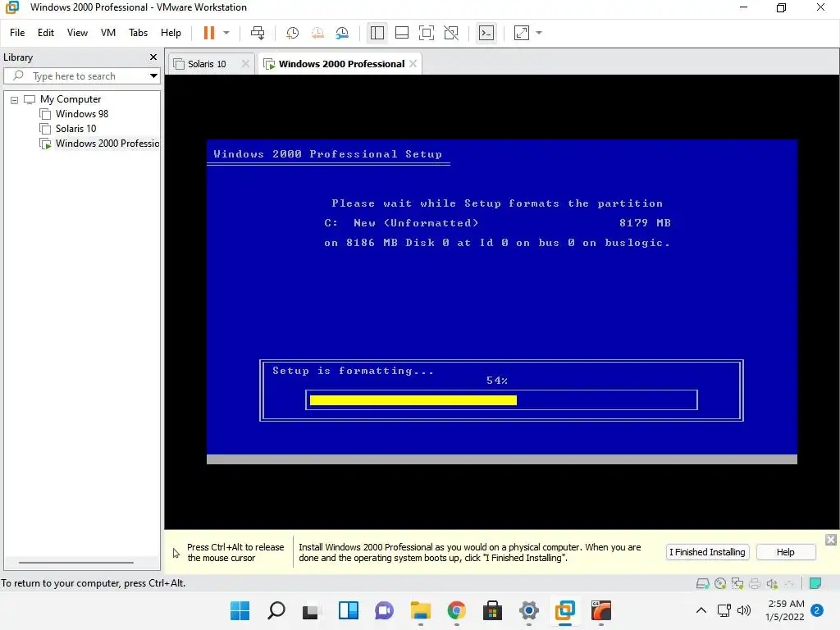This screenshot has width=840, height=630.
Task: Switch to the Solaris 10 tab
Action: 206,64
